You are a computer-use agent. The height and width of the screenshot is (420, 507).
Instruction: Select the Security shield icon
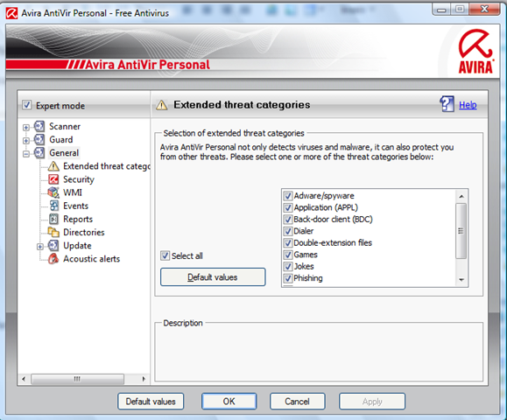pos(53,179)
